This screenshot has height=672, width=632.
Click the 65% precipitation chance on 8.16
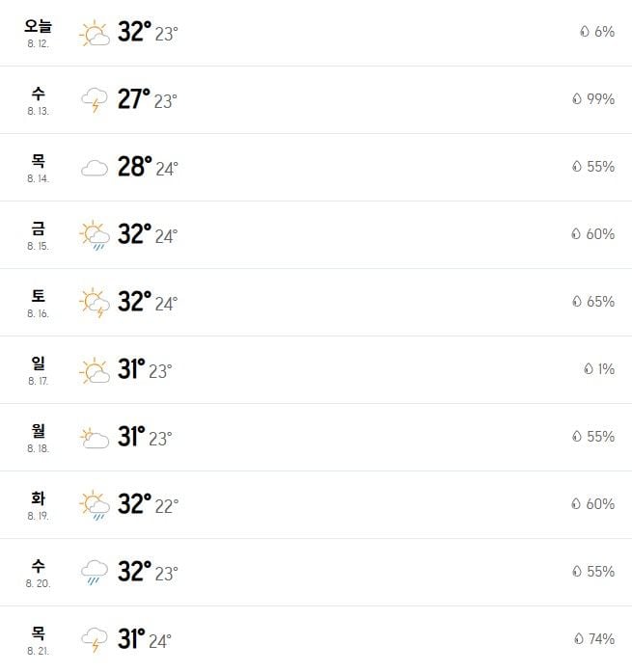coord(600,302)
